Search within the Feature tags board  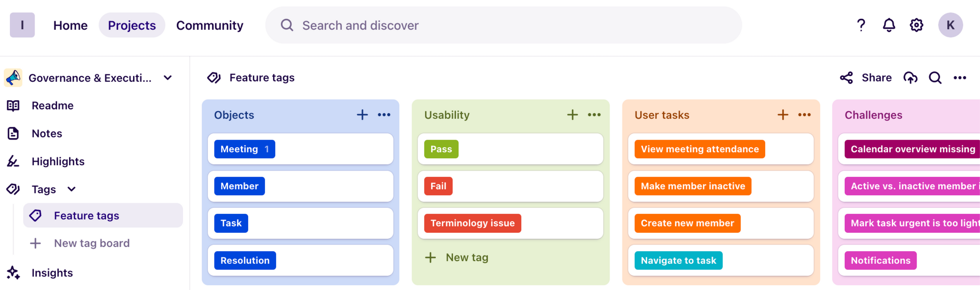[x=935, y=78]
